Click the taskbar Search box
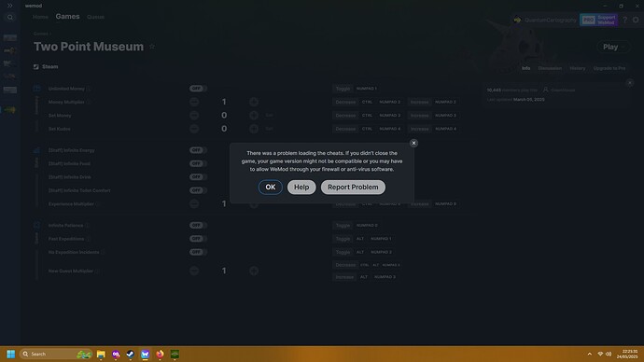The image size is (644, 362). point(56,354)
